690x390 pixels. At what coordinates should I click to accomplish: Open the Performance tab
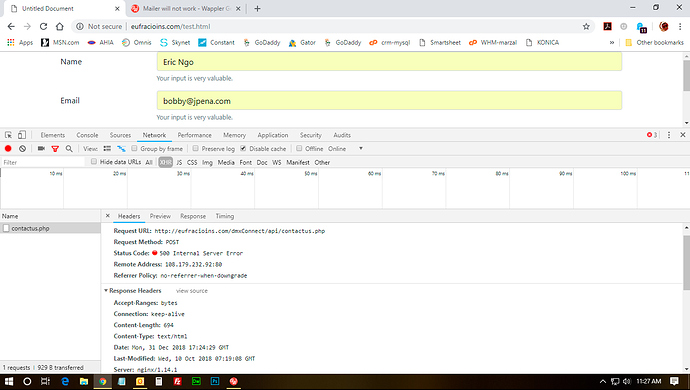(195, 135)
